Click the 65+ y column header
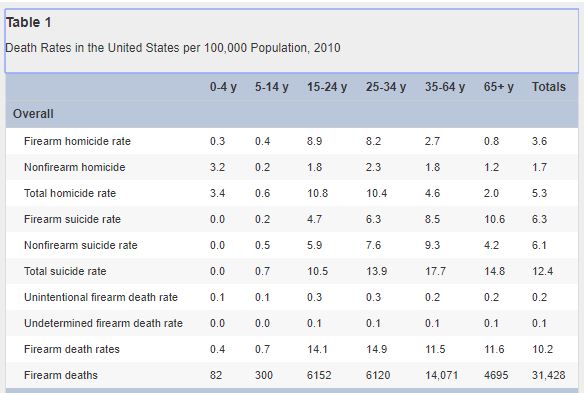 coord(499,87)
